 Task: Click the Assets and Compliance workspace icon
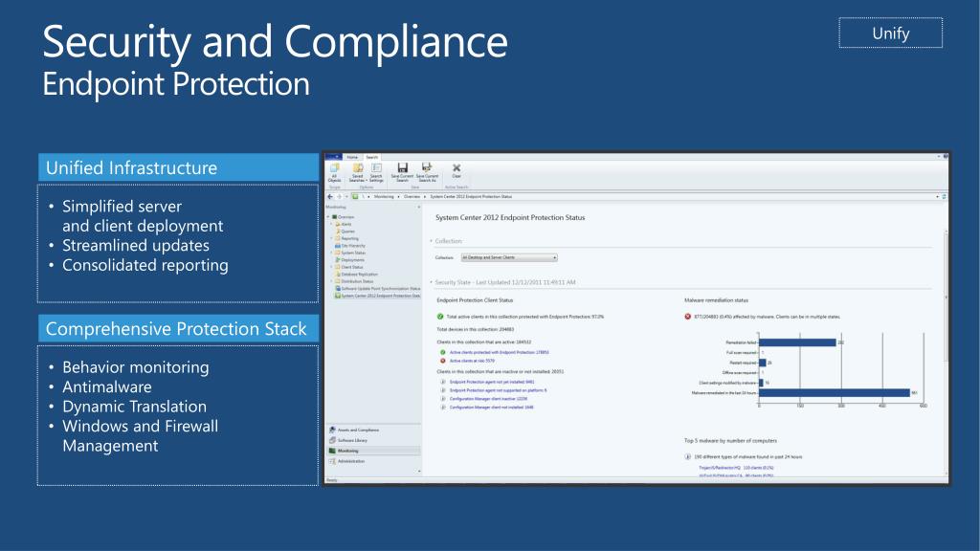332,430
